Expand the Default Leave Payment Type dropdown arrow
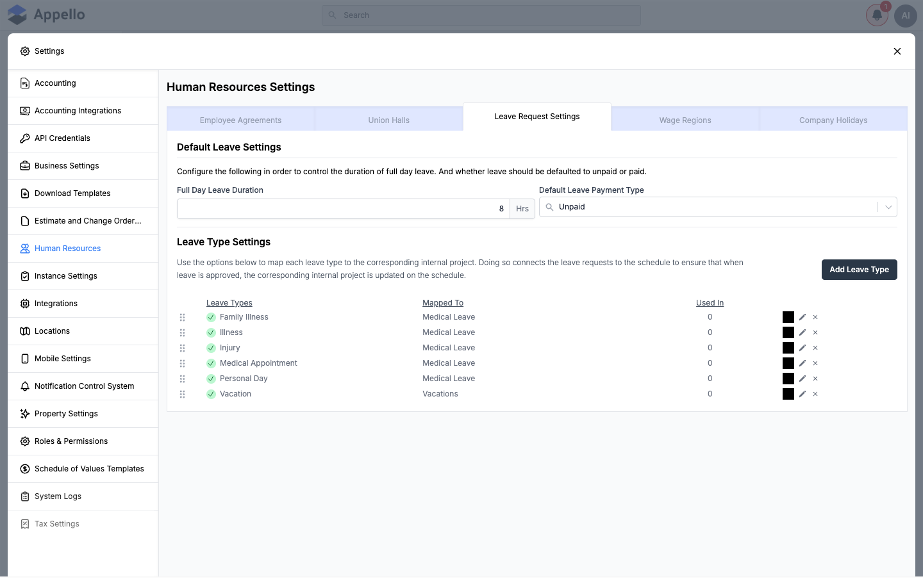 pos(888,207)
